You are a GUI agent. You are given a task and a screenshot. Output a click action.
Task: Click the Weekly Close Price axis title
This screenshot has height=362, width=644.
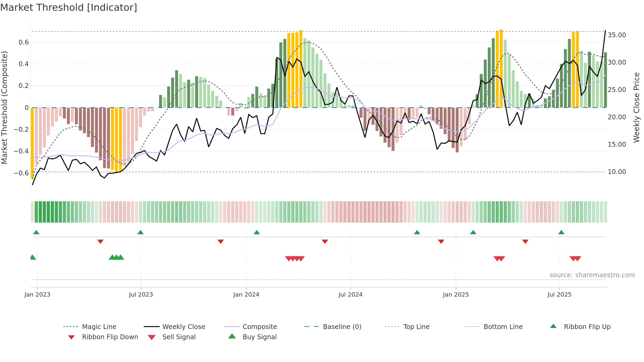637,107
